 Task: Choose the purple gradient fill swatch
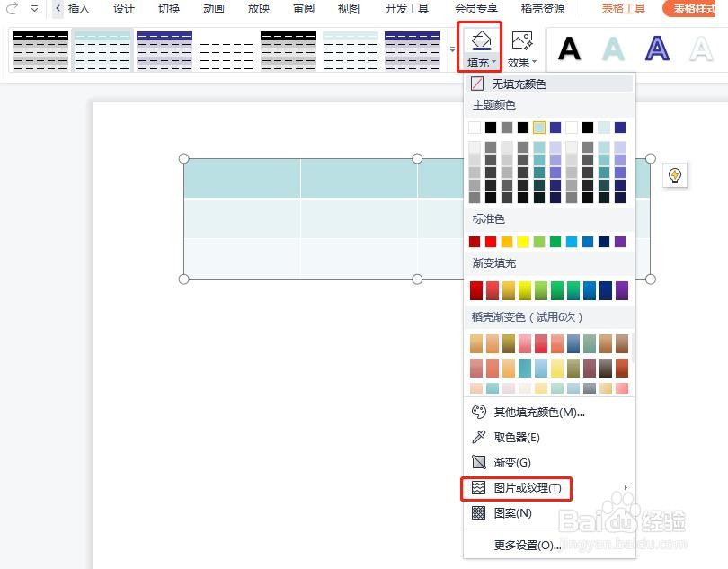pyautogui.click(x=622, y=290)
